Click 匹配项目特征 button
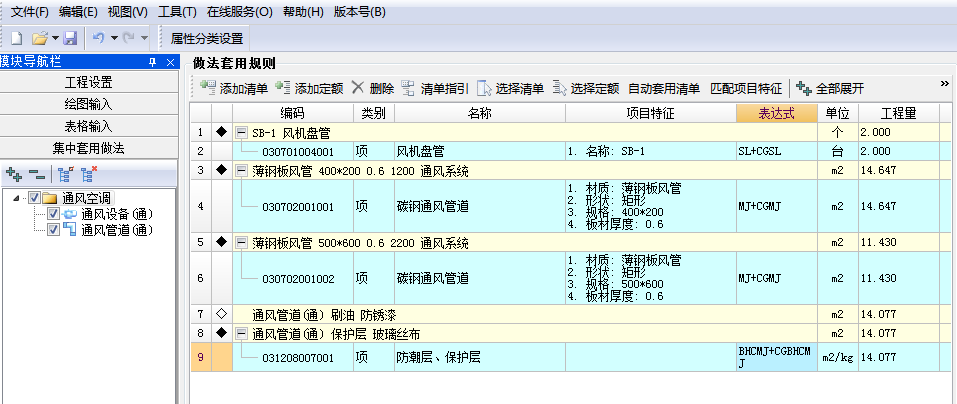Viewport: 957px width, 404px height. click(746, 88)
